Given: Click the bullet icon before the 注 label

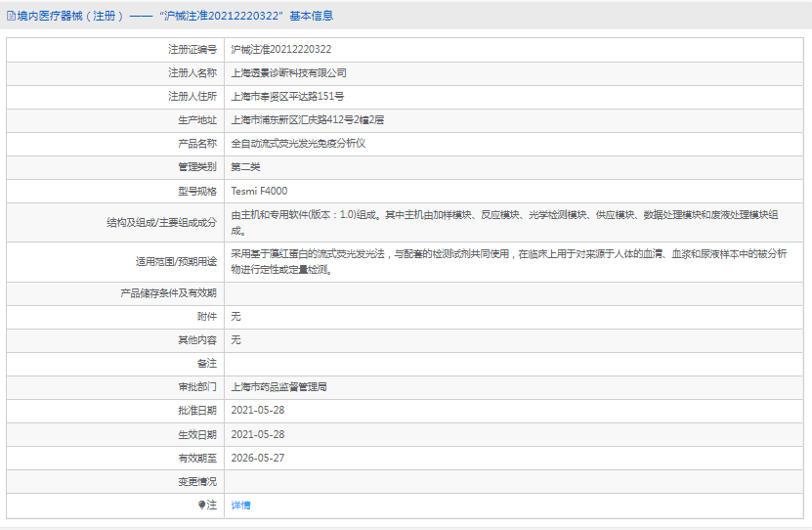Looking at the screenshot, I should point(201,505).
